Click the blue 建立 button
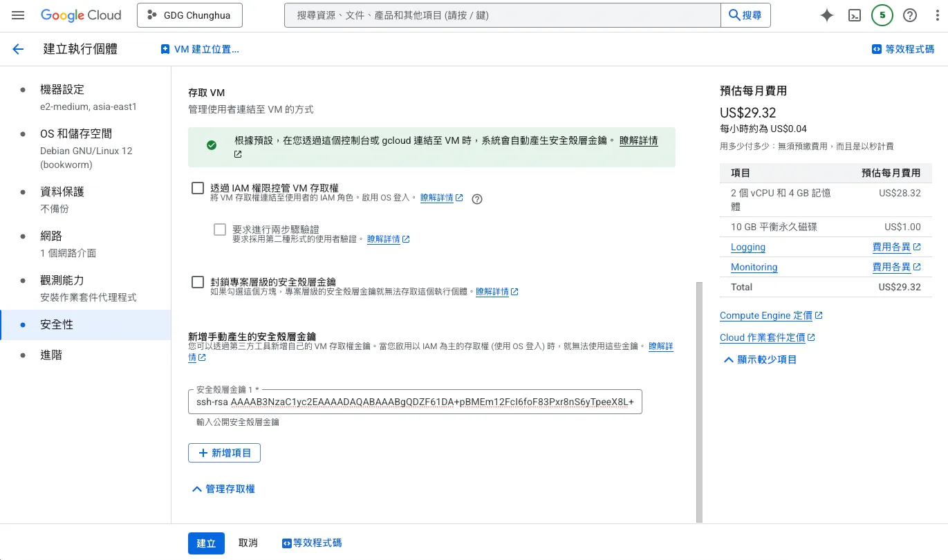Screen dimensions: 948x560 (206, 543)
